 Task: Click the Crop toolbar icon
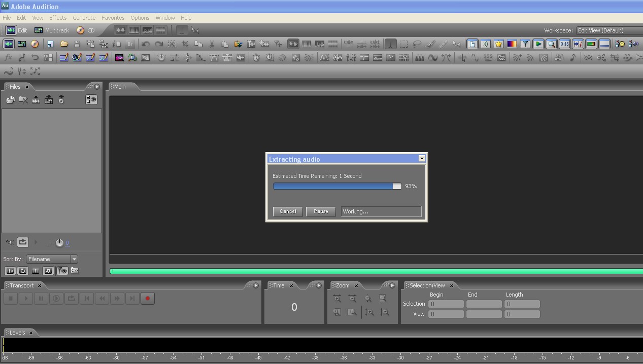(185, 44)
